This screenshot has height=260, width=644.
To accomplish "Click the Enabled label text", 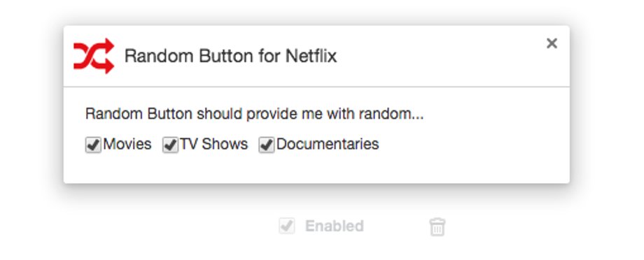I will point(335,226).
